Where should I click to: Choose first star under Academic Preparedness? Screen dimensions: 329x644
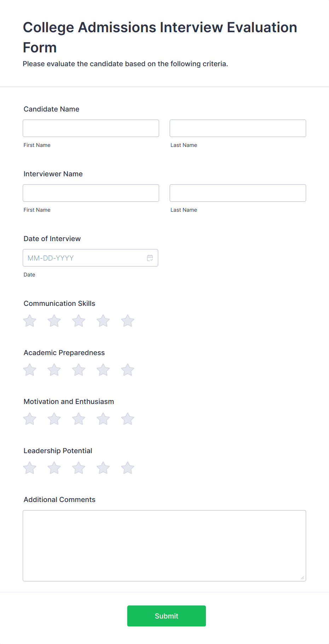point(30,370)
